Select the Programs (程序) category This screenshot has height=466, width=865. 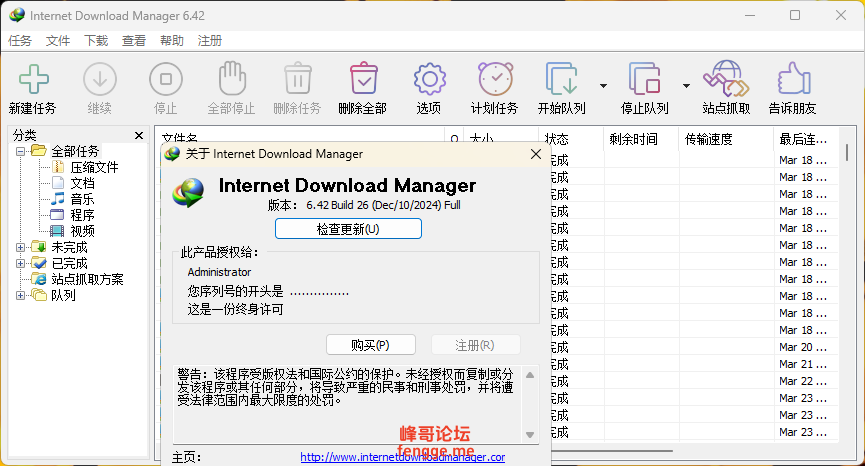tap(82, 215)
